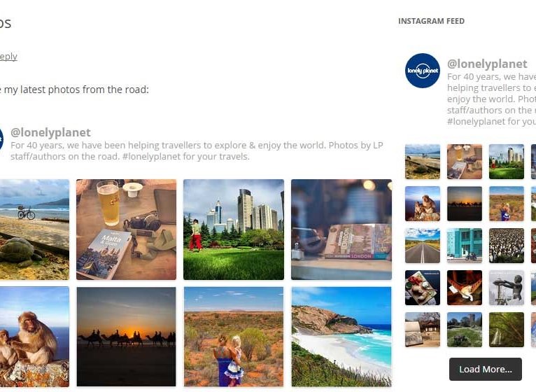Open the sidebar statue thumbnail

pos(506,288)
